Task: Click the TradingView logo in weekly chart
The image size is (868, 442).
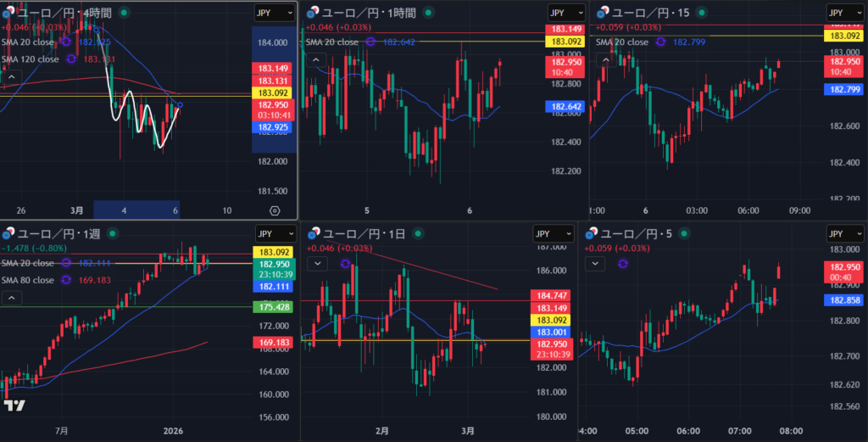Action: pyautogui.click(x=14, y=406)
